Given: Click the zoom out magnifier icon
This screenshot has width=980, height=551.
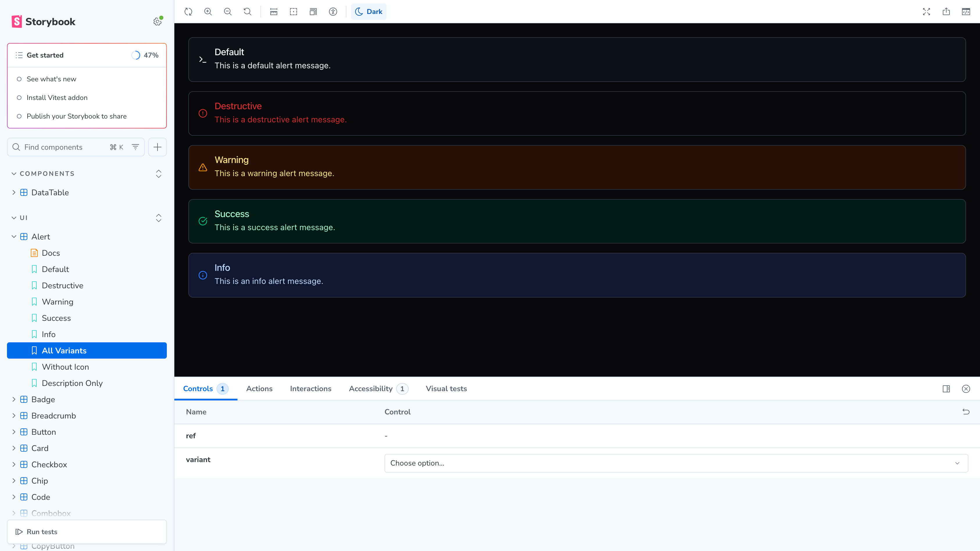Looking at the screenshot, I should point(228,11).
